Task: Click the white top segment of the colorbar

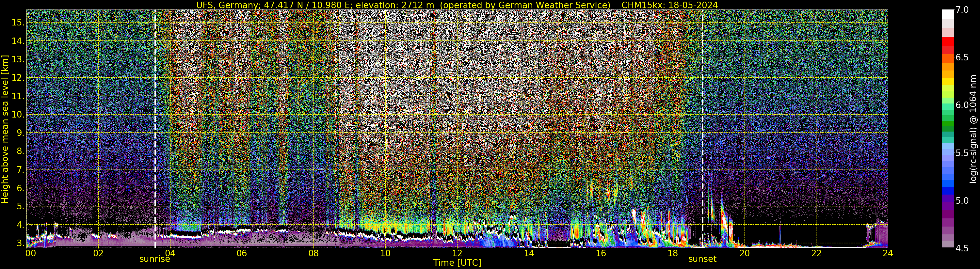Action: pos(948,14)
